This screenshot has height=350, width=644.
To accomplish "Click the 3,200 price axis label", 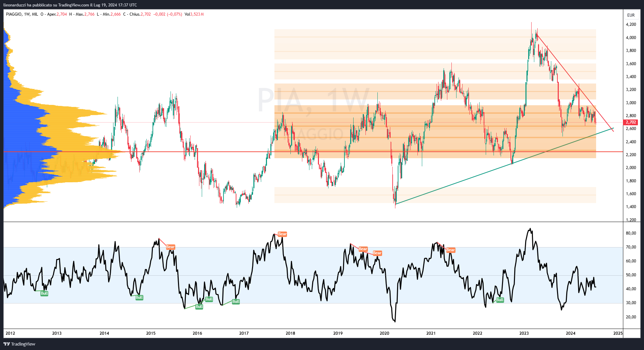I will (x=631, y=90).
